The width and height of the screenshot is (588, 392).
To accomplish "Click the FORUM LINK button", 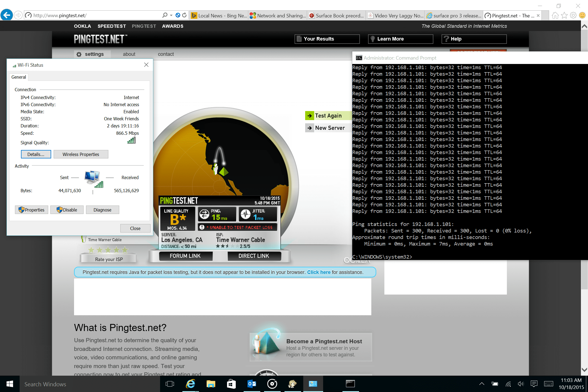I will click(x=185, y=256).
